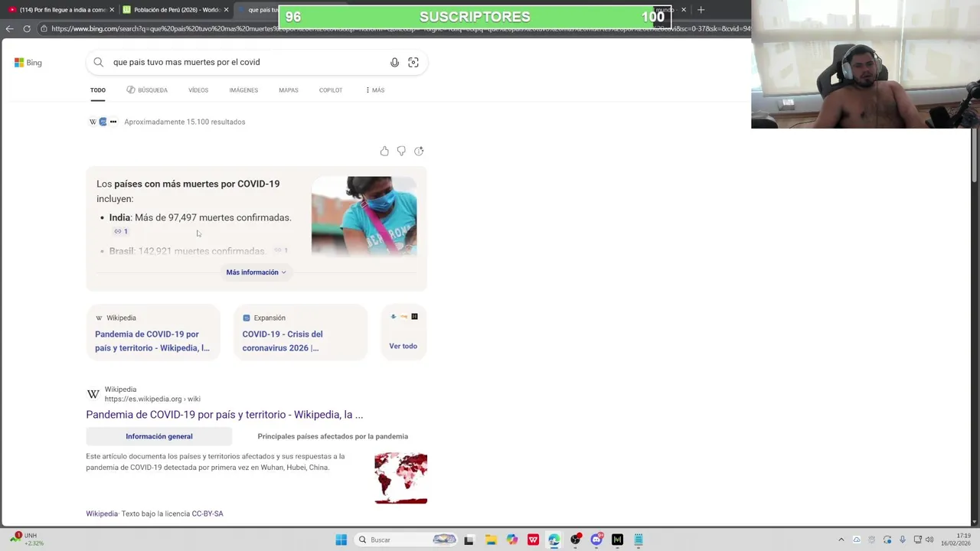Open Pandemia de COVID-19 por país result title

224,415
